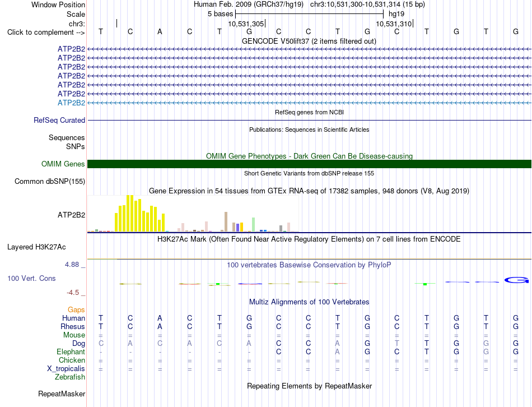Click the dark green OMIM gene bar
532x407 pixels.
coord(309,164)
